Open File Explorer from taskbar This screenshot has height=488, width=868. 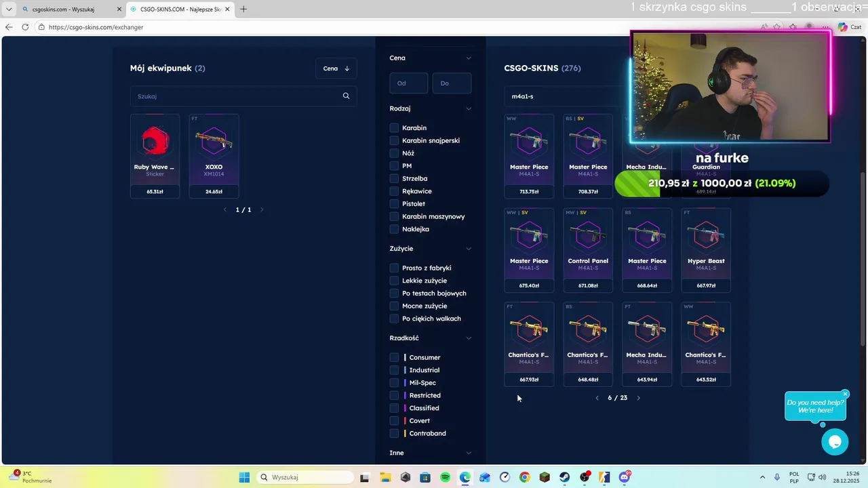point(384,477)
